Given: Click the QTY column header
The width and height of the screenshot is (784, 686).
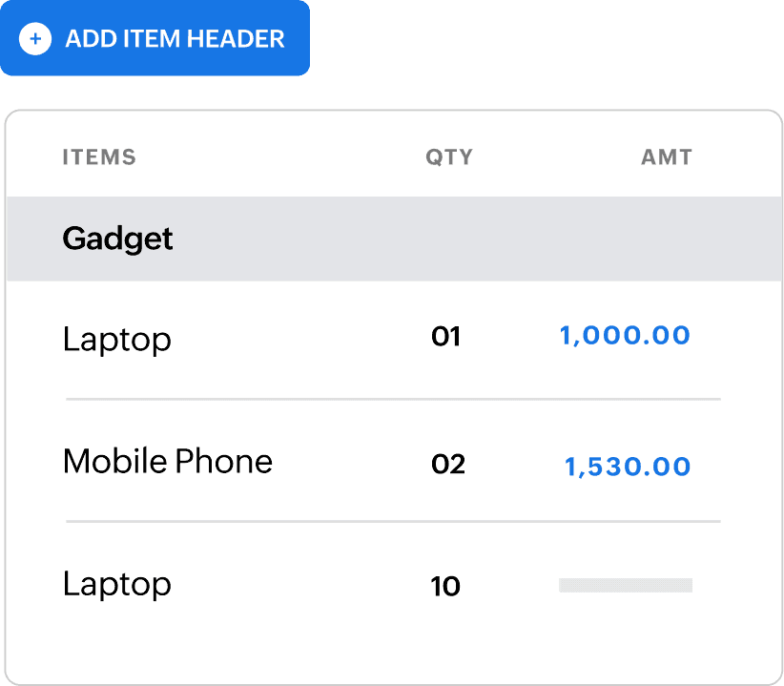Looking at the screenshot, I should (x=448, y=156).
